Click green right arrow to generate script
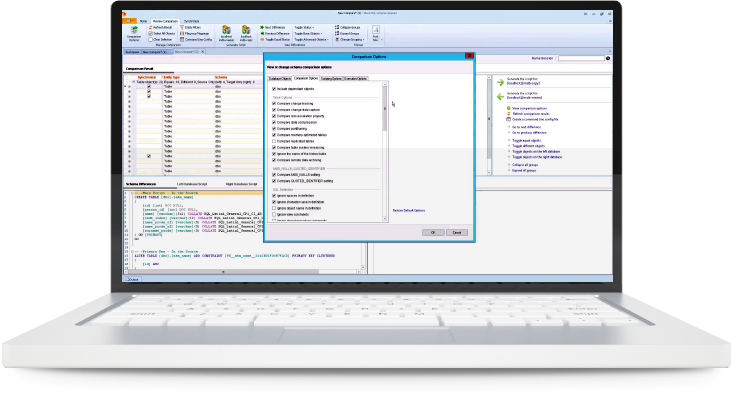The width and height of the screenshot is (731, 394). pos(500,82)
